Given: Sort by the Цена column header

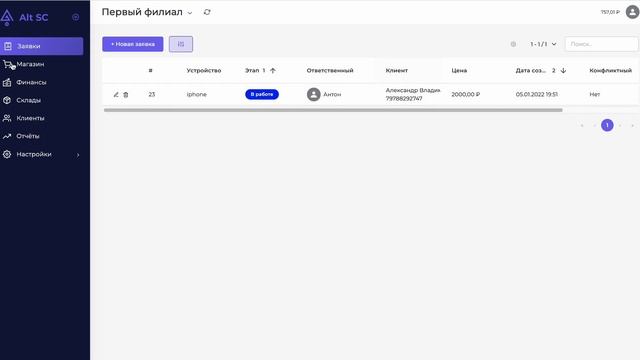Looking at the screenshot, I should coord(459,70).
